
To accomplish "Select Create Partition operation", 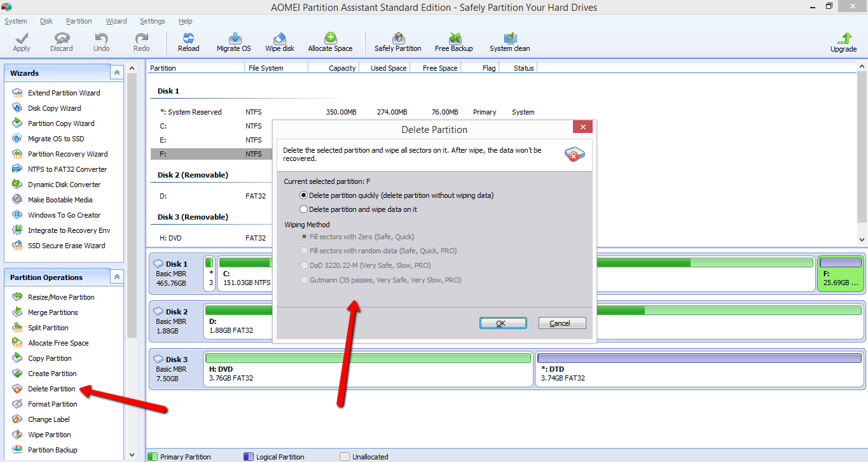I will click(45, 374).
